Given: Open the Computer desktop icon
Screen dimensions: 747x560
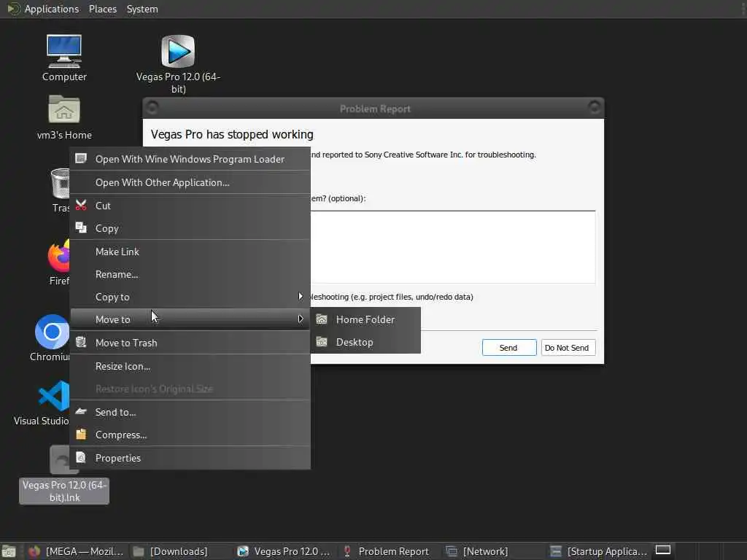Looking at the screenshot, I should point(64,58).
